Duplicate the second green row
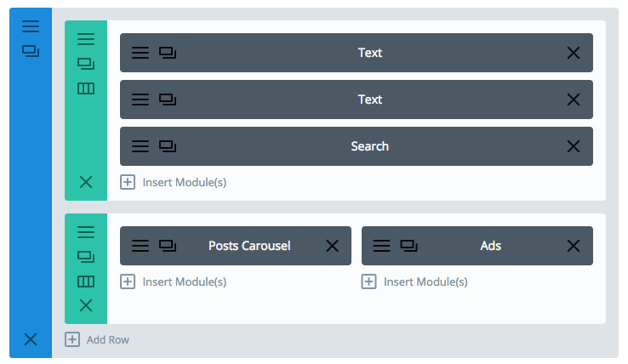Screen dimensions: 628x364 coord(86,256)
